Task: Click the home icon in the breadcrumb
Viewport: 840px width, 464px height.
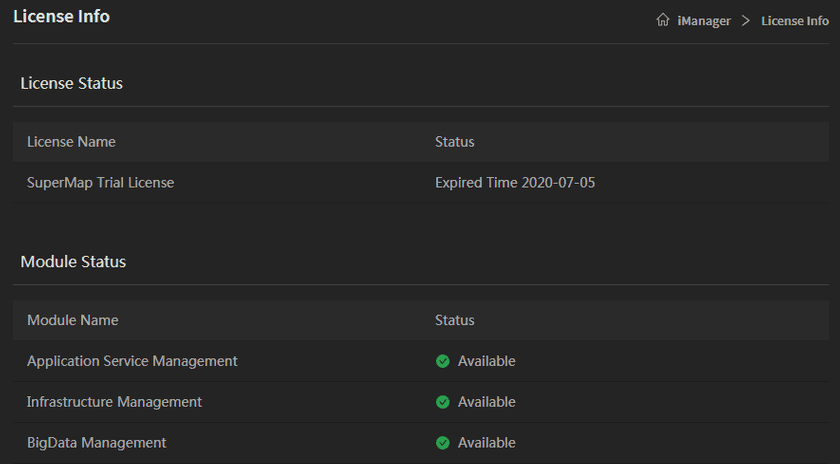Action: tap(663, 21)
